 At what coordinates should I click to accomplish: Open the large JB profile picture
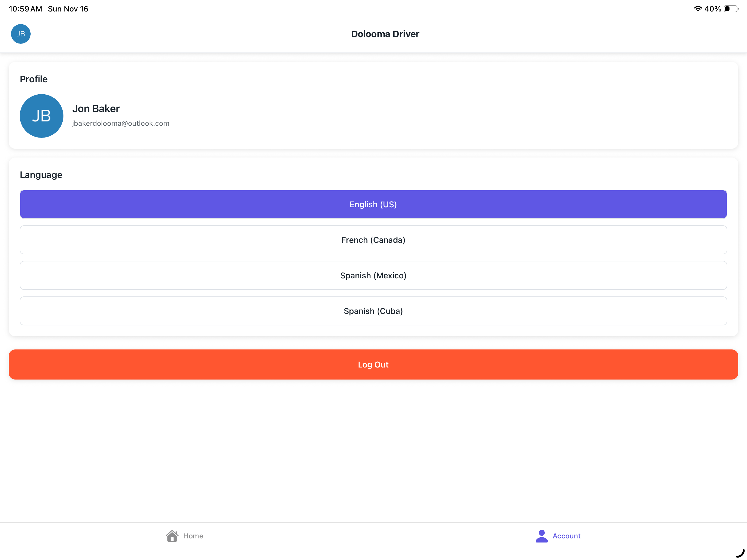pyautogui.click(x=42, y=116)
